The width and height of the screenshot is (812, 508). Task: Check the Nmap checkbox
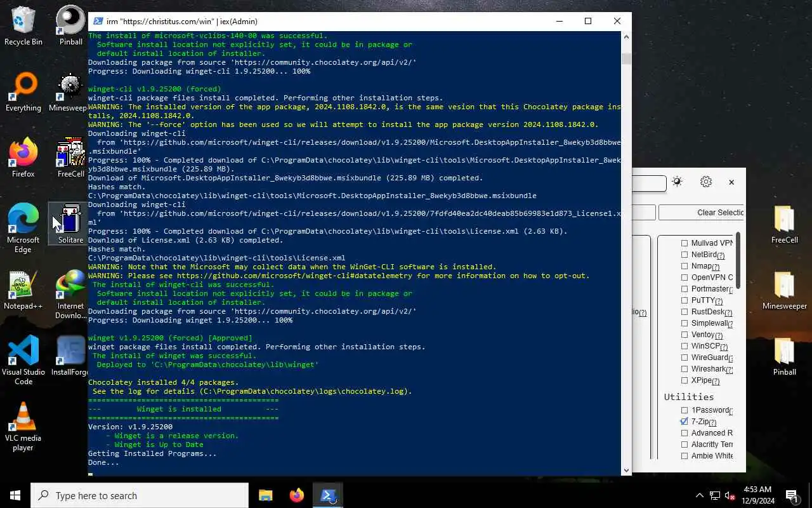tap(684, 266)
